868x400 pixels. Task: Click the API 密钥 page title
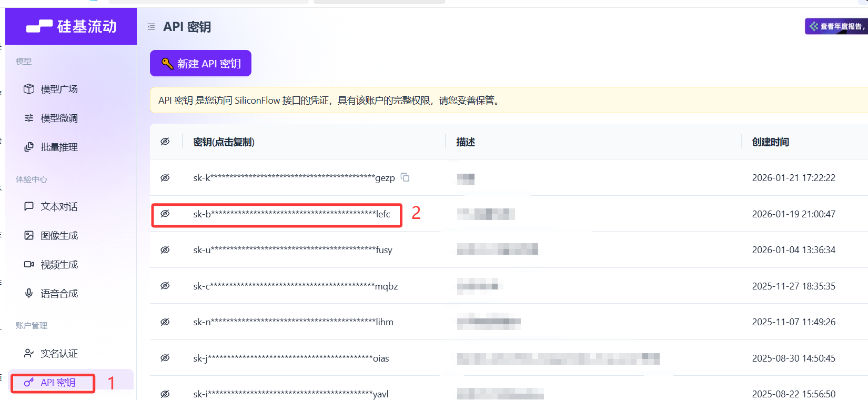[x=187, y=27]
